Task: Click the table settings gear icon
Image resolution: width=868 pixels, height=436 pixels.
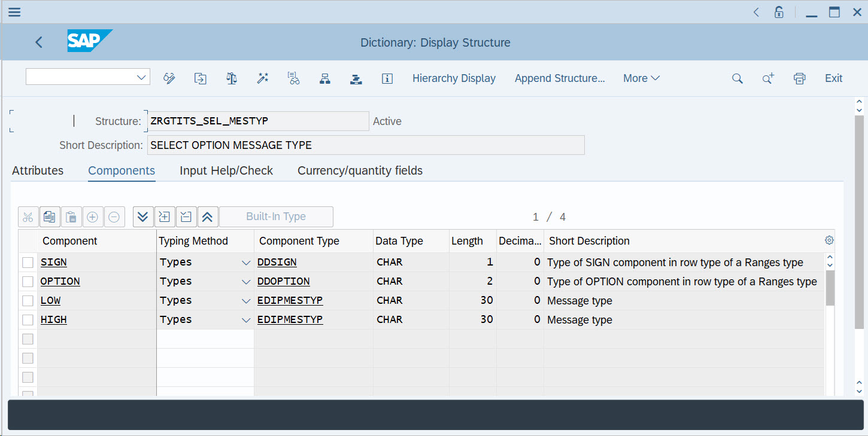Action: (x=829, y=240)
